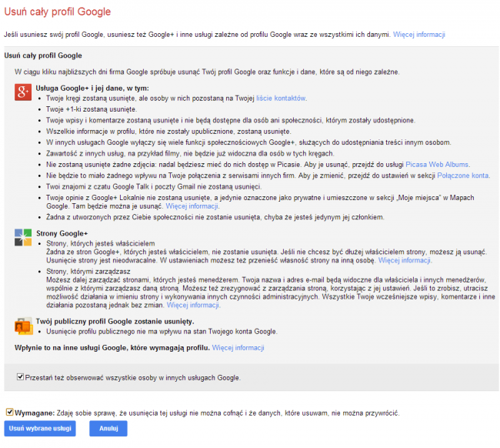Open 'Więcej informacji' link after 'inną osobę'
500x448 pixels.
pyautogui.click(x=405, y=260)
